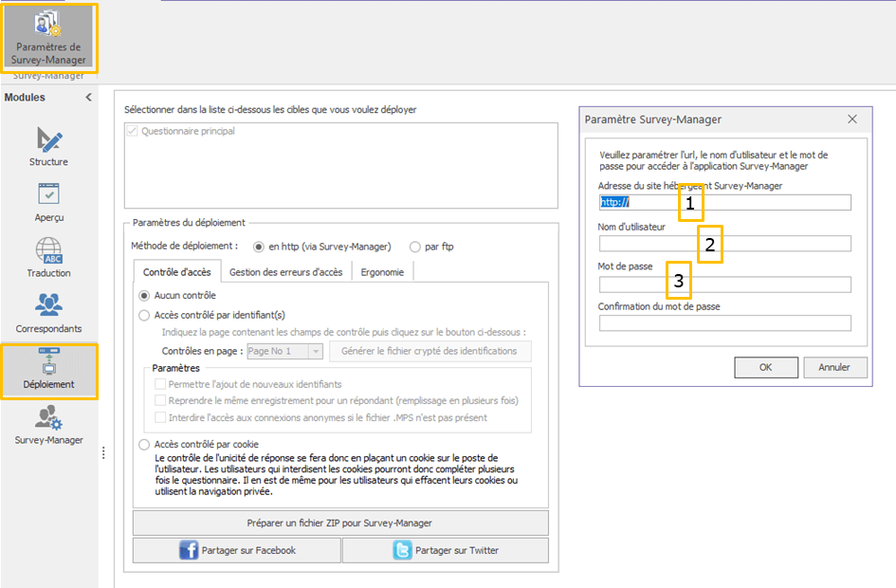Switch to Gestion des erreurs d'accès tab

[285, 272]
